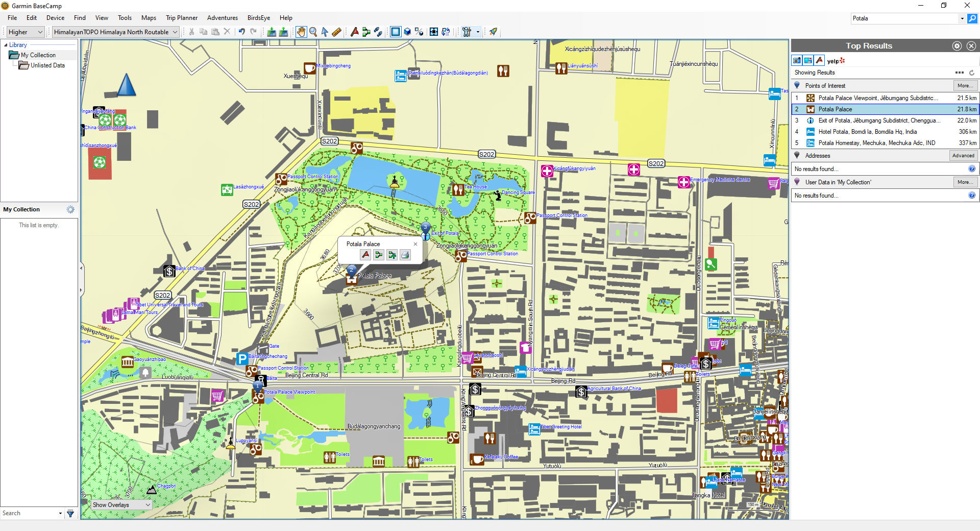Click the three-dots more options button
The width and height of the screenshot is (980, 531).
(x=960, y=73)
